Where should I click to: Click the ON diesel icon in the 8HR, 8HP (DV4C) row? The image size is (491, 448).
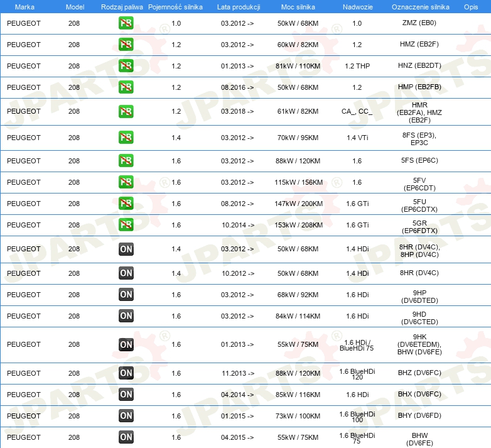[126, 249]
